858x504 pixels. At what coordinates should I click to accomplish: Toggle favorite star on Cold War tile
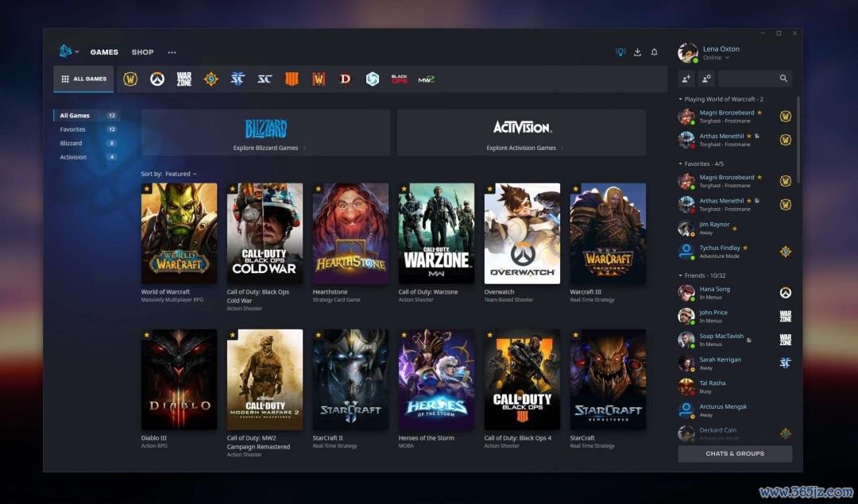click(x=233, y=189)
